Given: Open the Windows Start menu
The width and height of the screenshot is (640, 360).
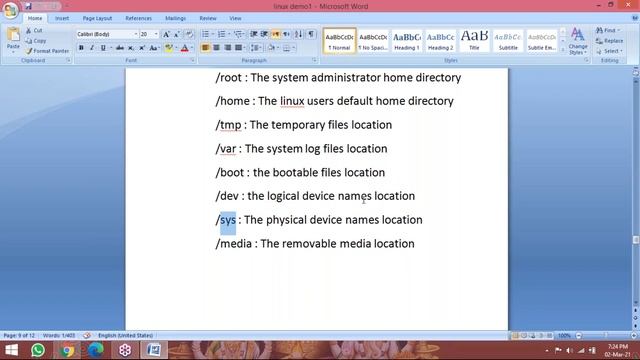Looking at the screenshot, I should click(x=11, y=350).
